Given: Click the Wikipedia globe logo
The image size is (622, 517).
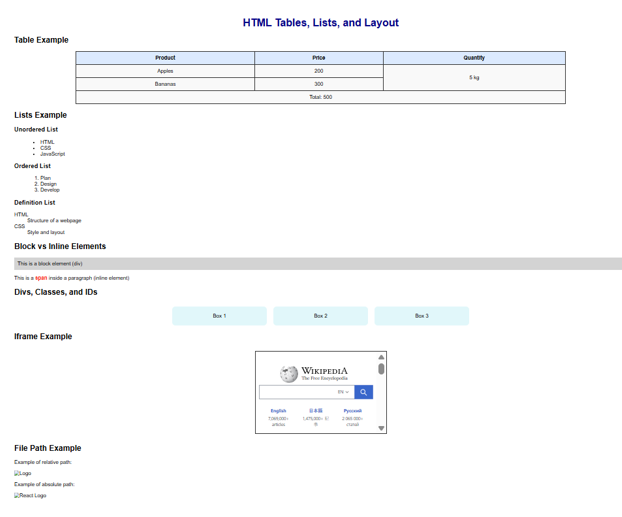Looking at the screenshot, I should (x=288, y=374).
